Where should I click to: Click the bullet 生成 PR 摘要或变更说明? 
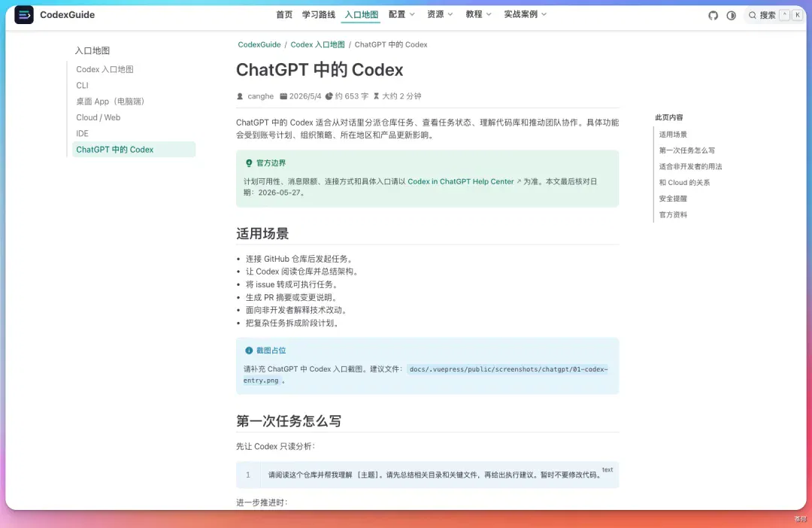tap(292, 297)
